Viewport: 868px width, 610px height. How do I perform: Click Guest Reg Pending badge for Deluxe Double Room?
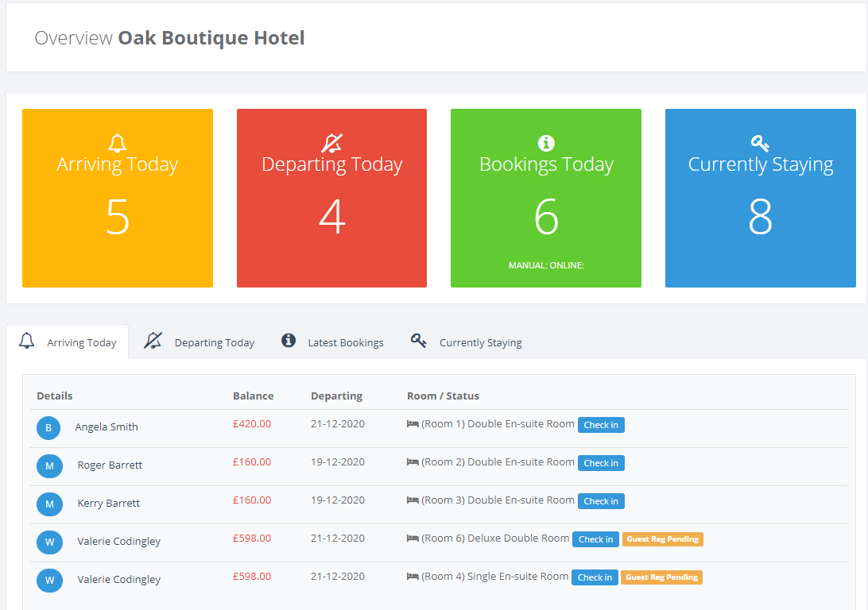662,539
